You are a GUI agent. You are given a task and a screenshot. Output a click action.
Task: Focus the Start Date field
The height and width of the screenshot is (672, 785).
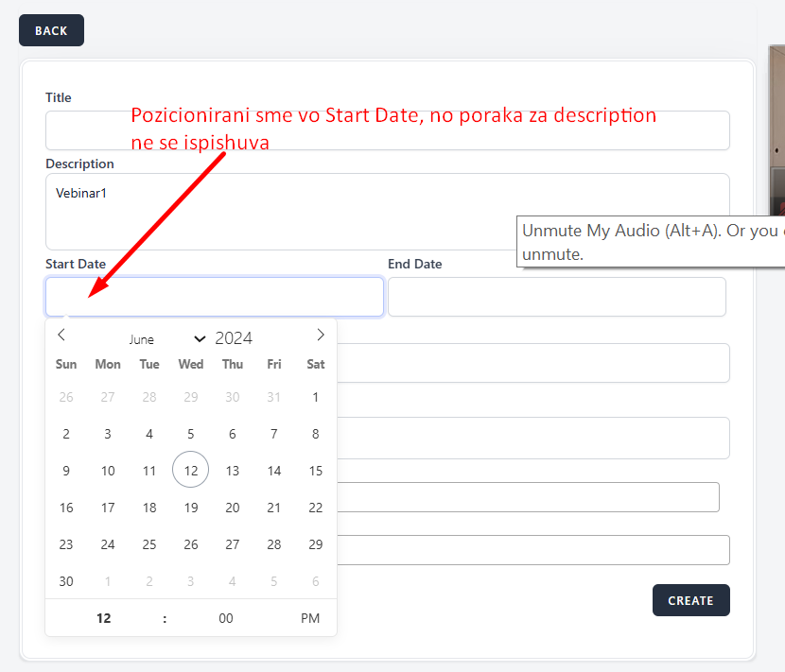click(x=215, y=297)
